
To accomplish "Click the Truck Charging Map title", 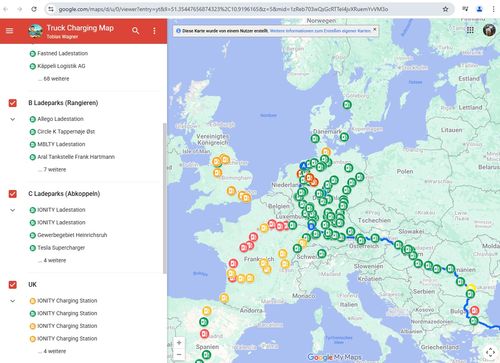I will click(80, 28).
